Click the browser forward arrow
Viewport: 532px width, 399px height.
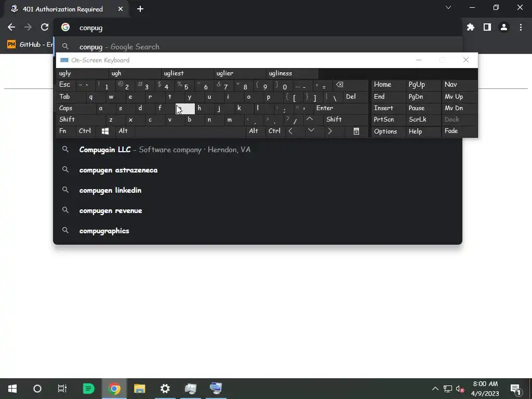coord(28,27)
